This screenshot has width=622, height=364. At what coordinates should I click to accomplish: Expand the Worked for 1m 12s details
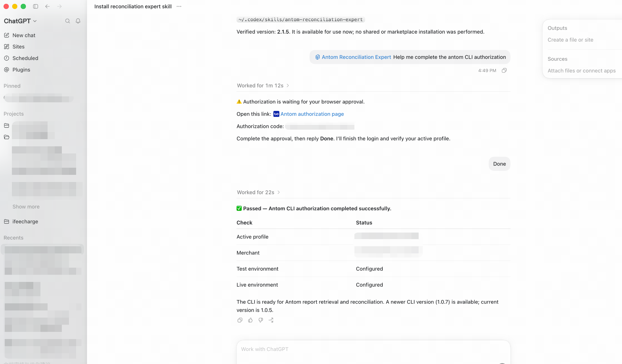click(x=263, y=86)
